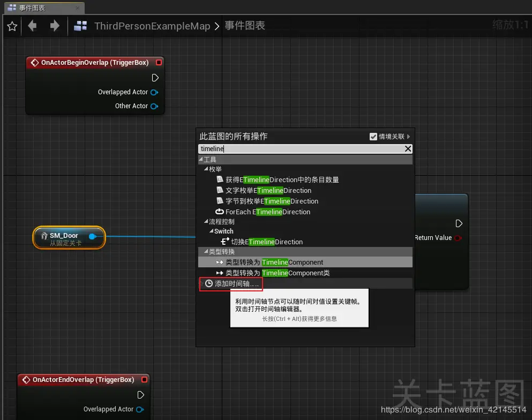
Task: Collapse the 流程控制 category
Action: coord(206,221)
